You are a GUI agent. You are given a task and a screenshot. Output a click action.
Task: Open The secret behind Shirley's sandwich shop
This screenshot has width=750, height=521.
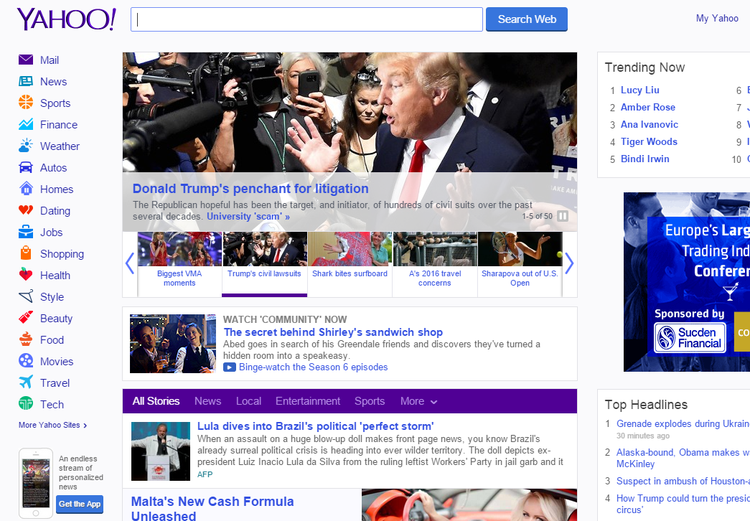coord(333,332)
